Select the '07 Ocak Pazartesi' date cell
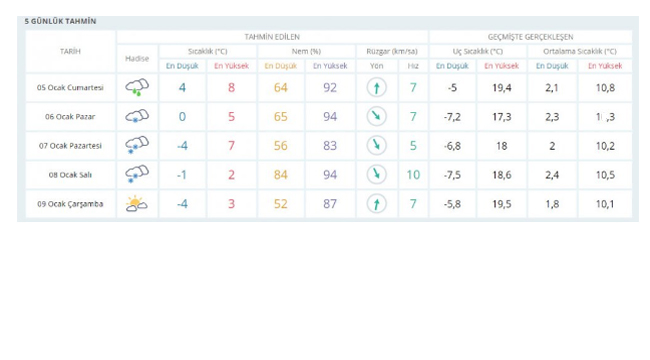This screenshot has width=650, height=360. 70,146
